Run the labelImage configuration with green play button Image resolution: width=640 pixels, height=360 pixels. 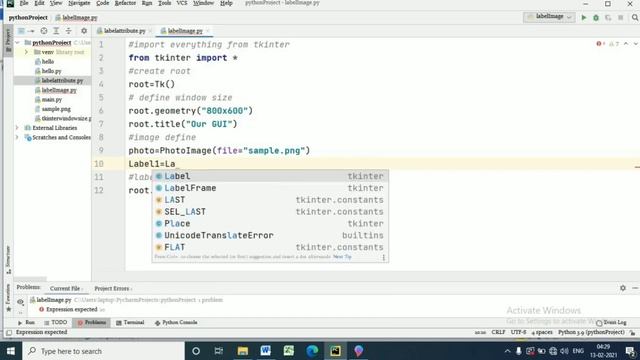point(584,18)
